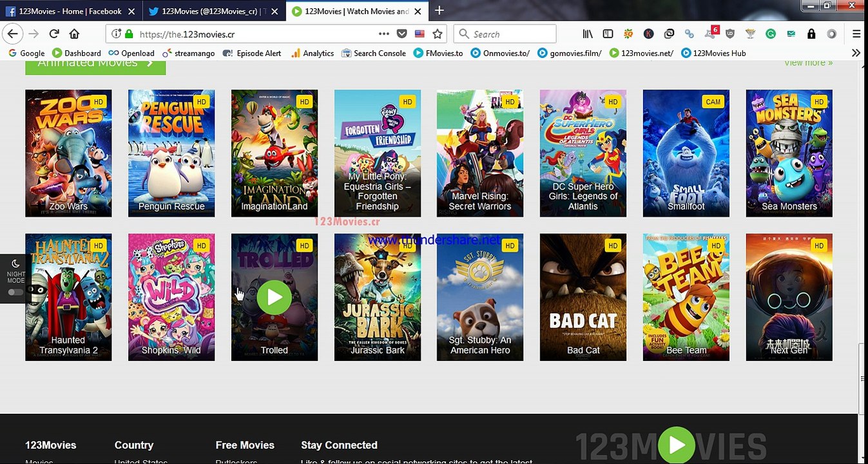Screen dimensions: 868x464
Task: Show more bookmarks chevron
Action: (x=856, y=53)
